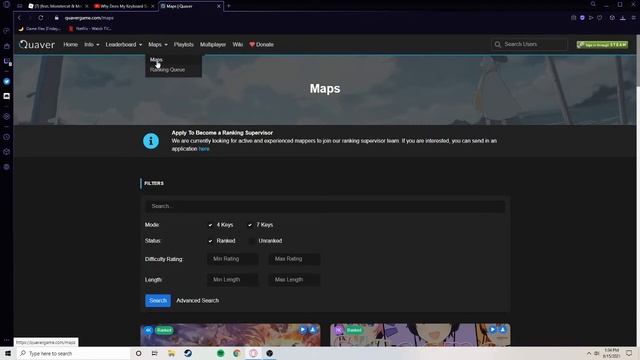Click the 7K mode badge on second card
Viewport: 640px width, 360px height.
(x=338, y=330)
